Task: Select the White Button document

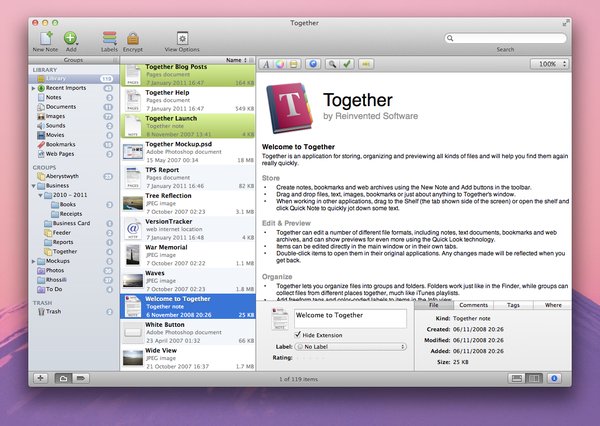Action: [188, 332]
